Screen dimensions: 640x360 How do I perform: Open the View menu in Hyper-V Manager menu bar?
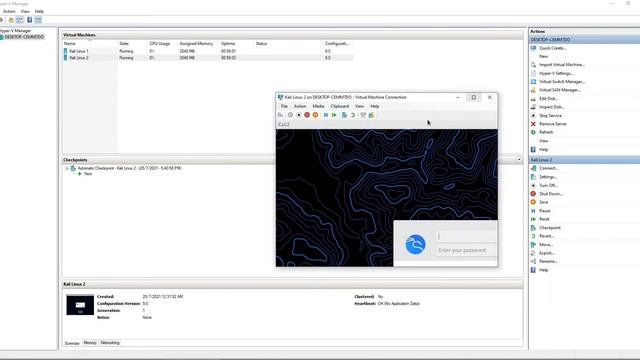pos(25,11)
